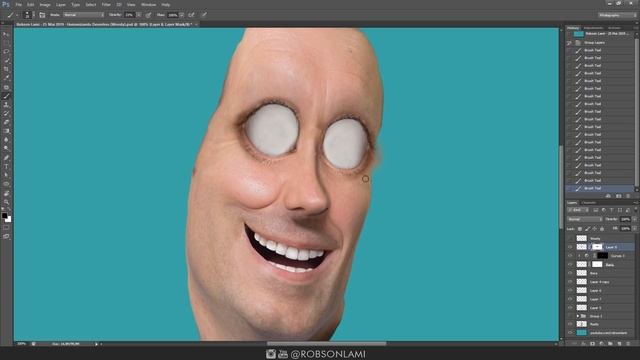The width and height of the screenshot is (640, 360).
Task: Click the Curves 1 layer mask thumbnail
Action: (602, 256)
